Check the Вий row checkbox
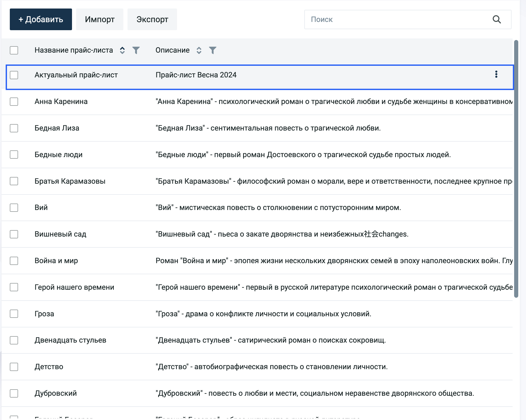526x420 pixels. pos(14,208)
